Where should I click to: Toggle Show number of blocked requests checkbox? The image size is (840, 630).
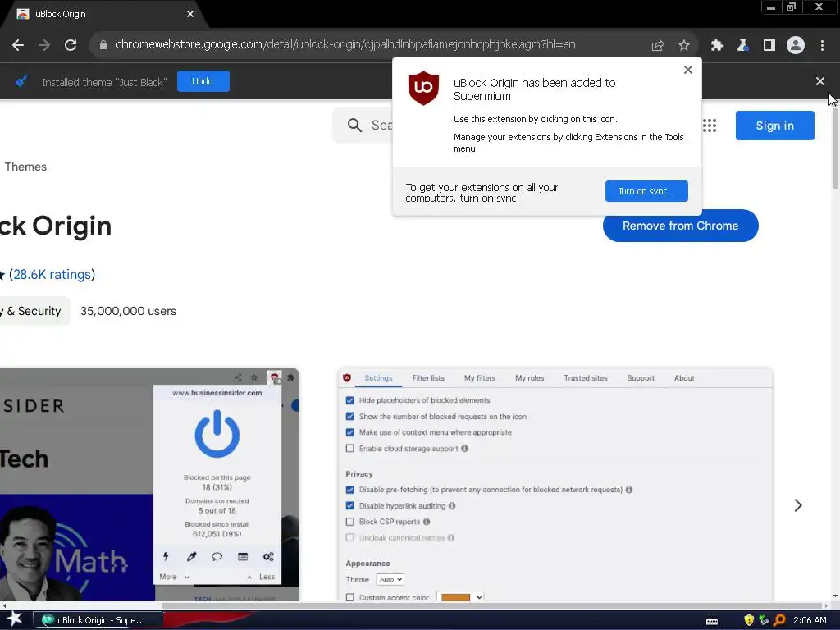pos(349,416)
